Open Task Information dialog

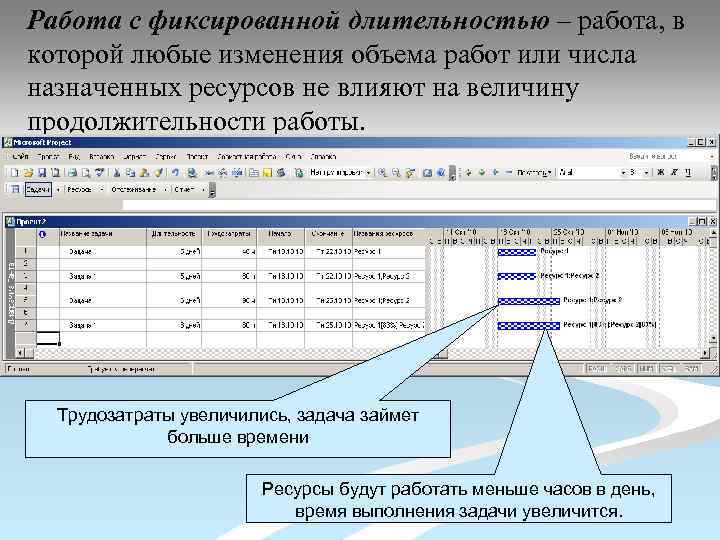253,173
